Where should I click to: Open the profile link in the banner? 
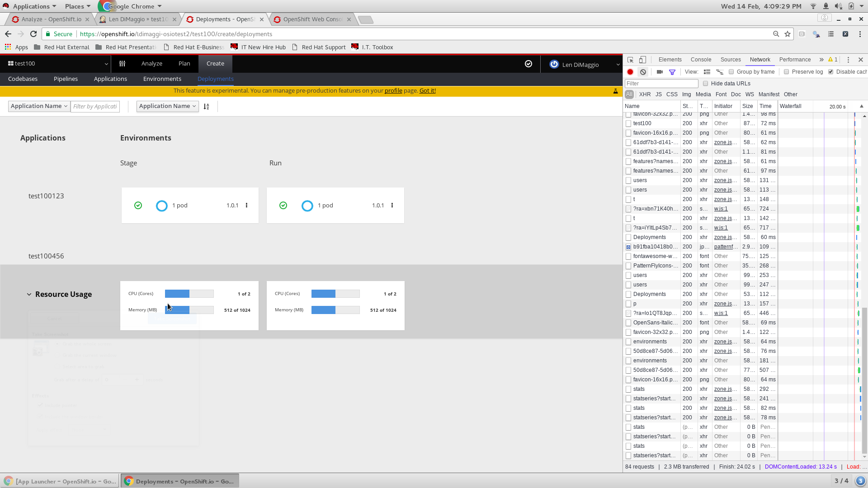[393, 90]
